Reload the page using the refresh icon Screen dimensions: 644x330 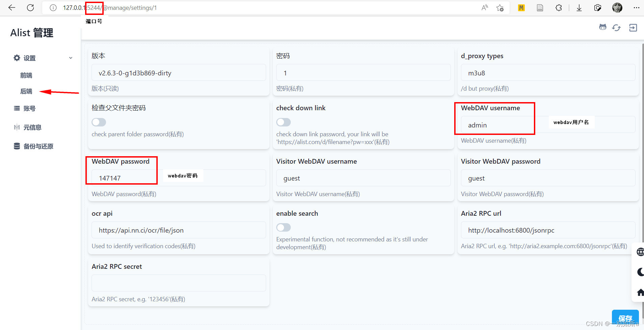(x=30, y=8)
